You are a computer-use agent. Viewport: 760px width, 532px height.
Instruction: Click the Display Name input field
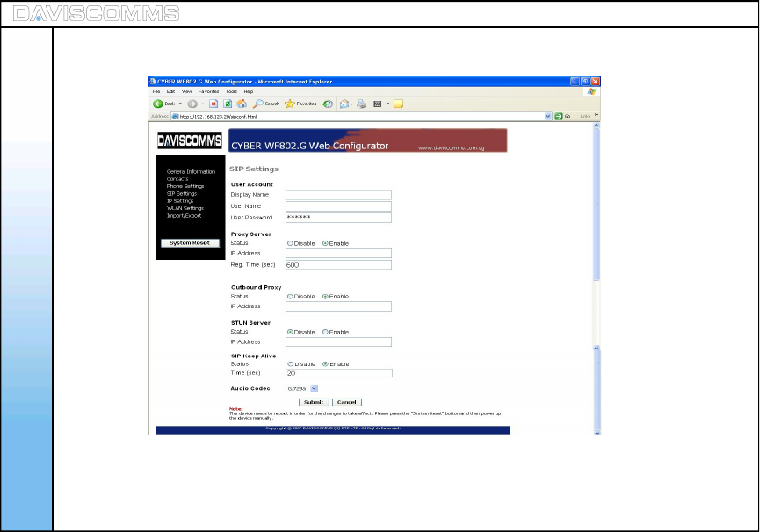click(x=338, y=195)
